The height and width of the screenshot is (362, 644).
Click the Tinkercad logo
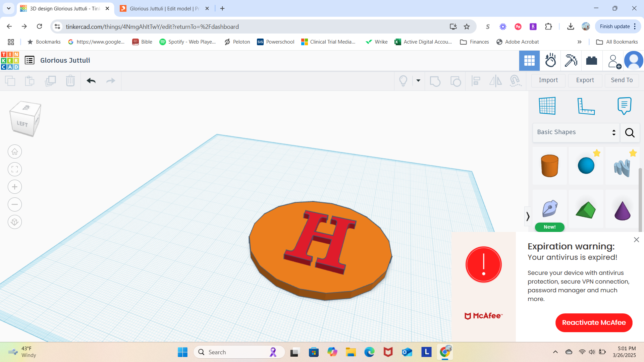pos(10,60)
